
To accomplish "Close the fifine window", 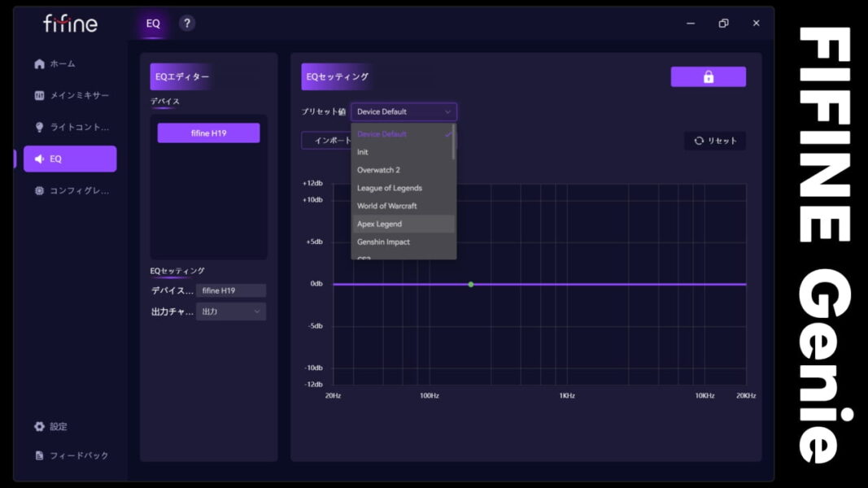I will click(757, 24).
